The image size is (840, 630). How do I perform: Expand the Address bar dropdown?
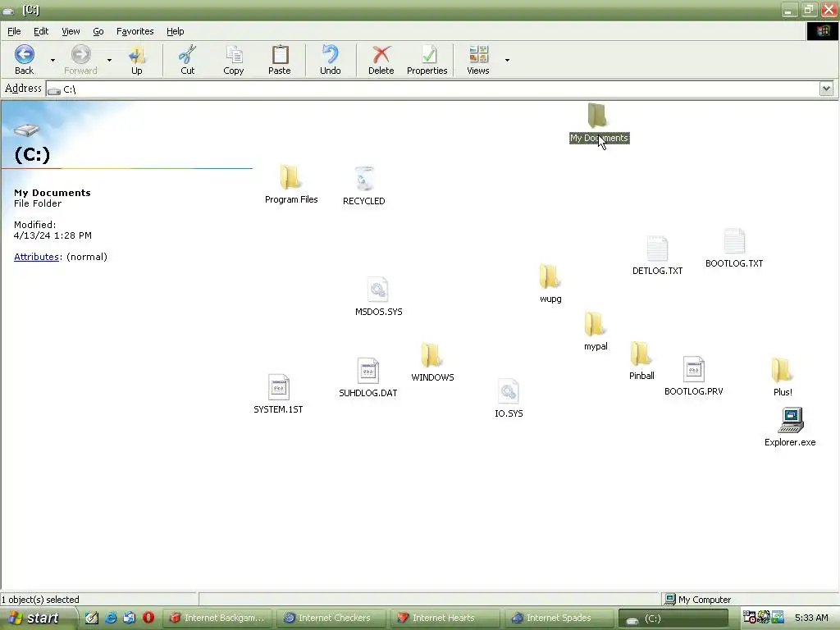point(826,89)
